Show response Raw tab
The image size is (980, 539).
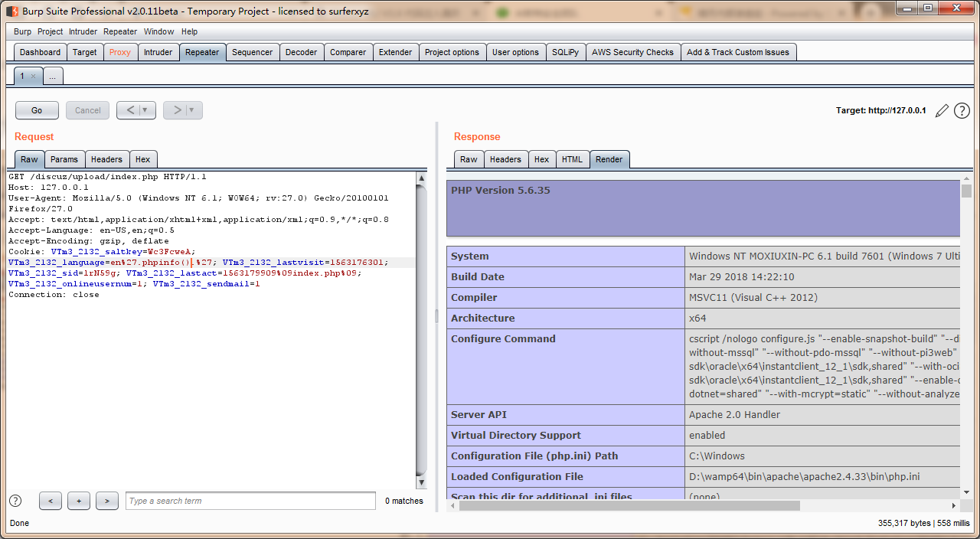click(x=469, y=159)
